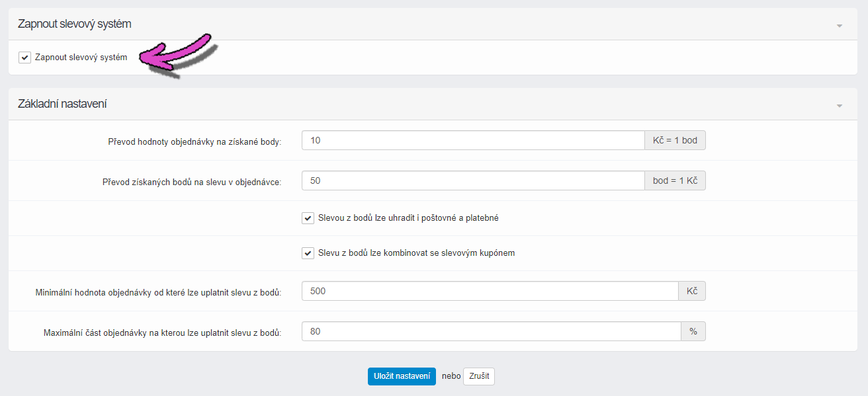Cancel changes with the Zrušit button
This screenshot has height=396, width=868.
(x=479, y=376)
